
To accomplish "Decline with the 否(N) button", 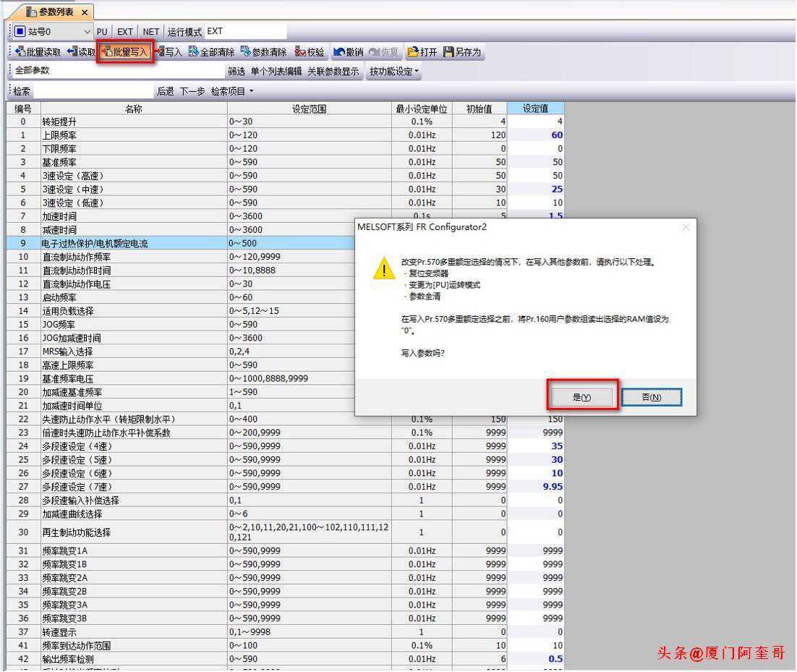I will click(651, 397).
